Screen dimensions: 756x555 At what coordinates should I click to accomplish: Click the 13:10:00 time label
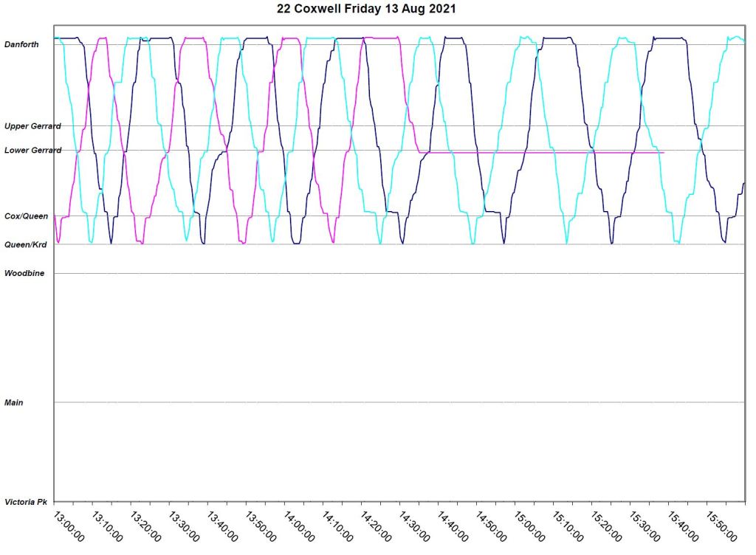[108, 525]
